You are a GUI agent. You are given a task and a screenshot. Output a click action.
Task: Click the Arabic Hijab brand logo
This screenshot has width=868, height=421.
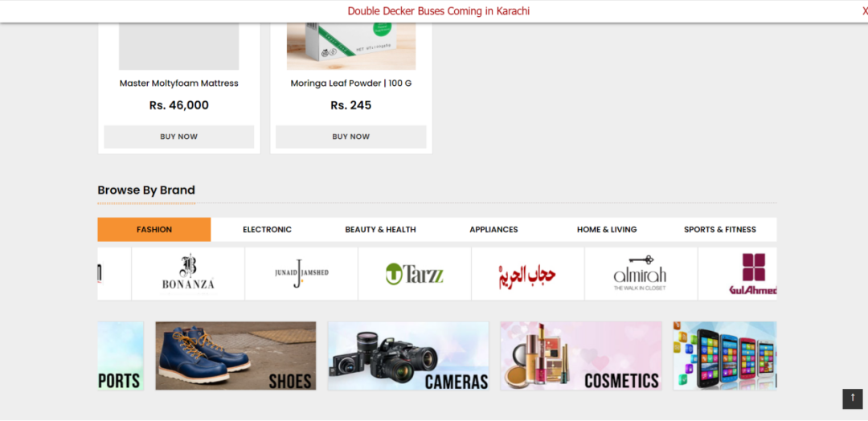click(528, 273)
